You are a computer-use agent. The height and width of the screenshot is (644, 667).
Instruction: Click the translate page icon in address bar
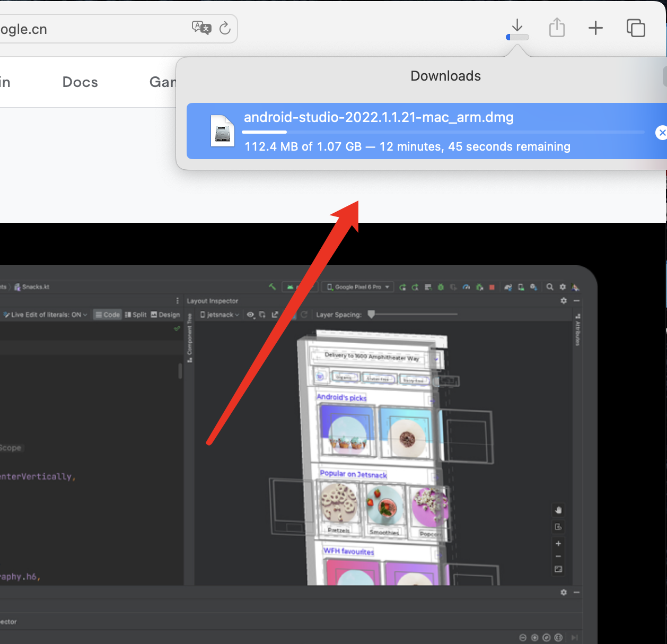coord(201,28)
